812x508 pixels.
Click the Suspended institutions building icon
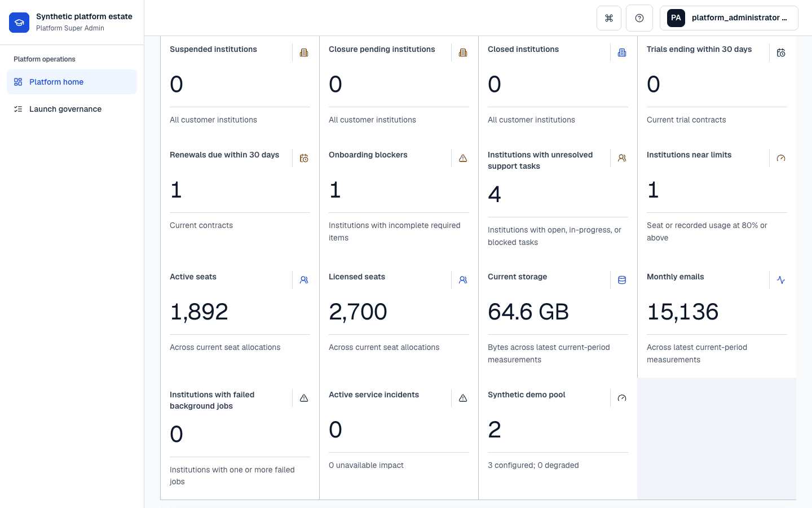click(x=304, y=52)
